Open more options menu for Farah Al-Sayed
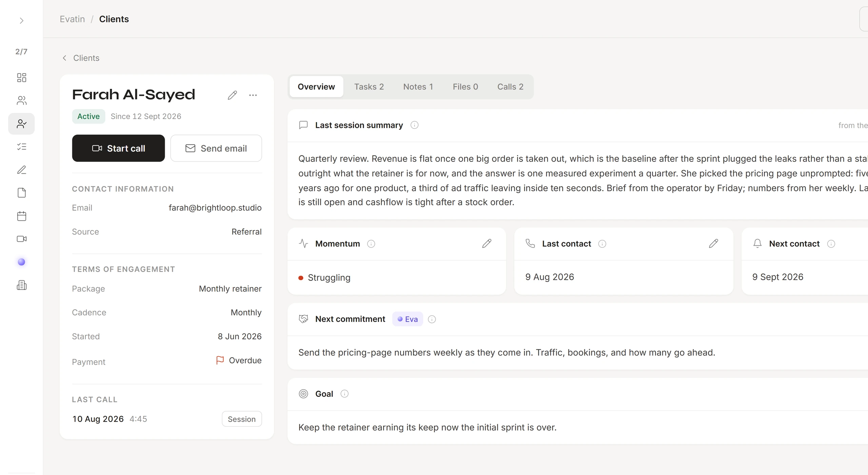 [x=253, y=95]
